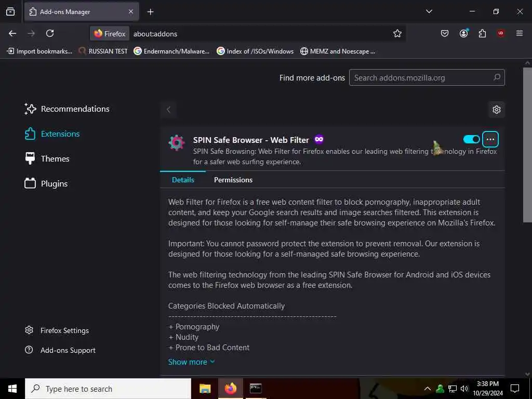Click the Firefox taskbar icon

coord(230,389)
